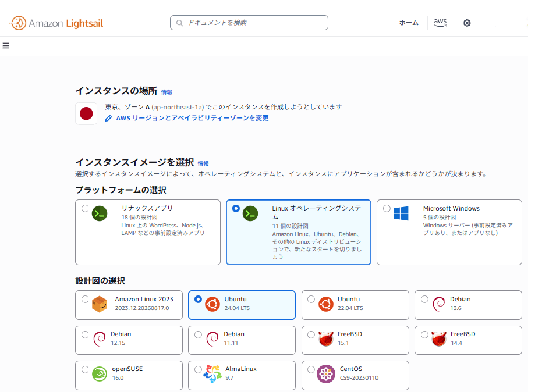This screenshot has width=542, height=392.
Task: Click the Debian 12.15 swirl icon
Action: (x=100, y=339)
